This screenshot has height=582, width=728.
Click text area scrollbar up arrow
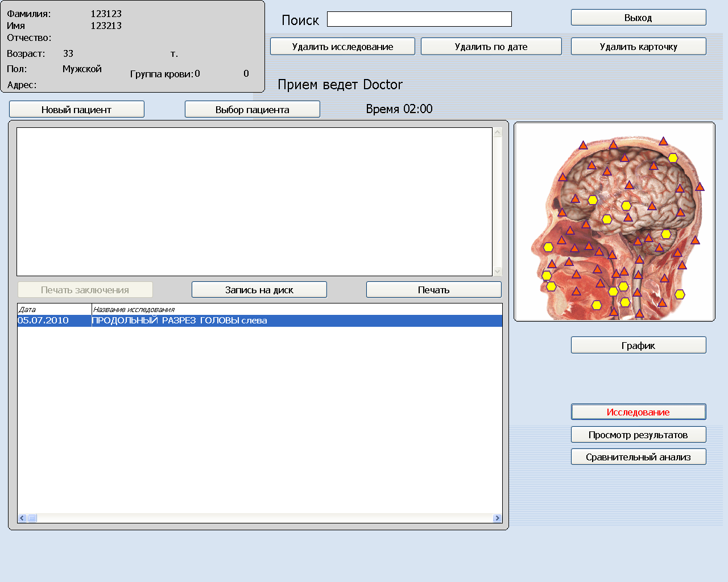coord(498,132)
